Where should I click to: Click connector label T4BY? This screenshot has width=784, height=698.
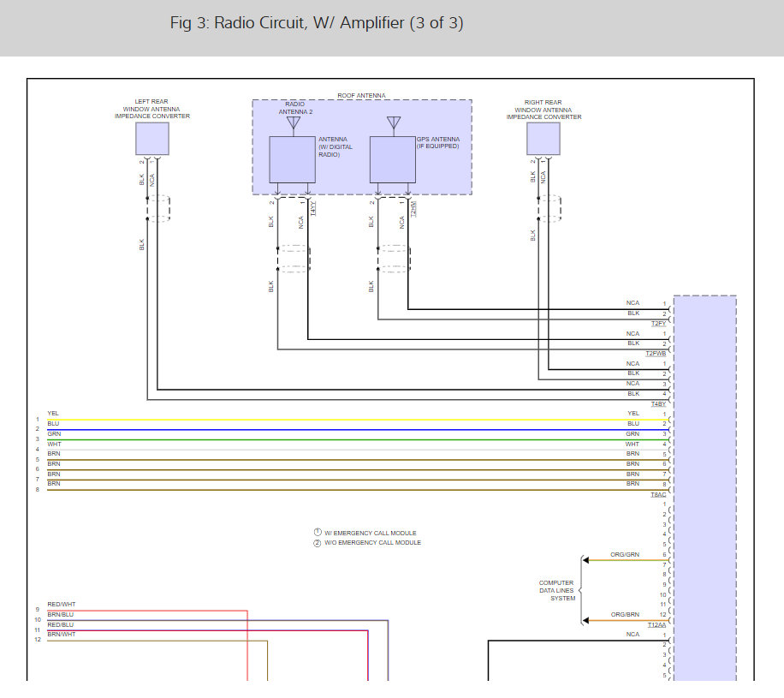coord(658,403)
